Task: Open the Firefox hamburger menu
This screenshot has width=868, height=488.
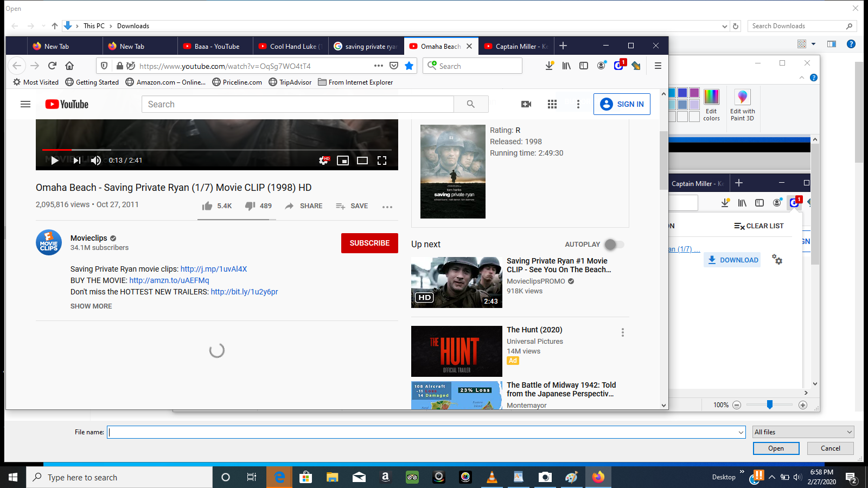Action: point(658,66)
